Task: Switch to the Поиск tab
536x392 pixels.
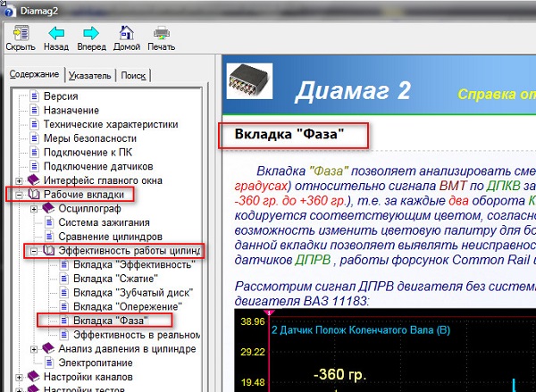Action: click(133, 76)
